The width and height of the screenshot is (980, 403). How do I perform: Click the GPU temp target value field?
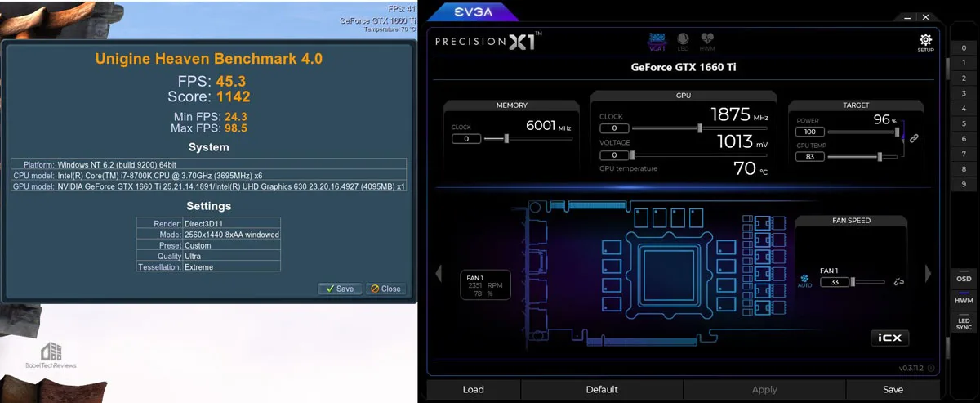(810, 156)
